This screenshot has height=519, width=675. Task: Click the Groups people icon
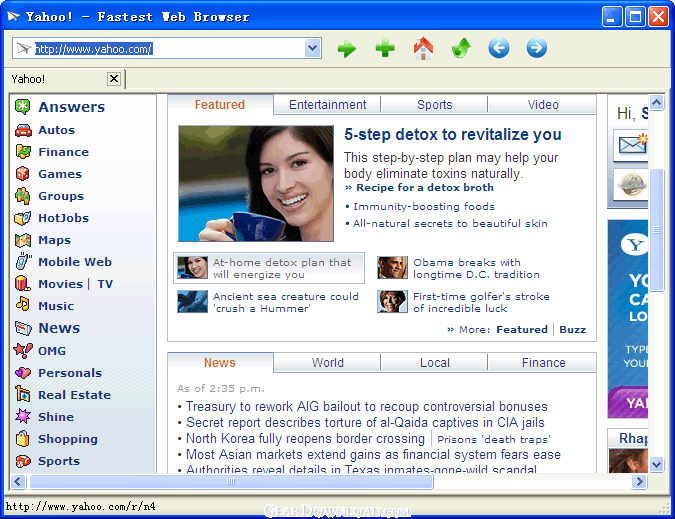(x=22, y=196)
